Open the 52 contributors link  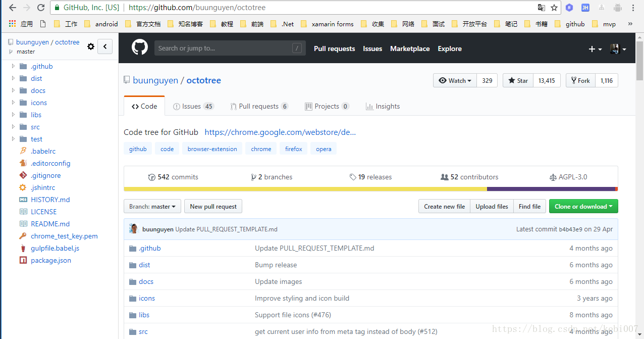click(x=469, y=177)
